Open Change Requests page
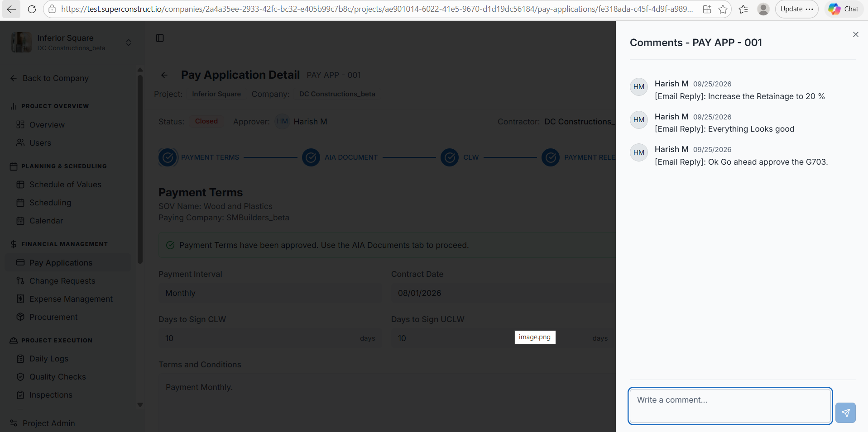This screenshot has width=868, height=432. 62,281
